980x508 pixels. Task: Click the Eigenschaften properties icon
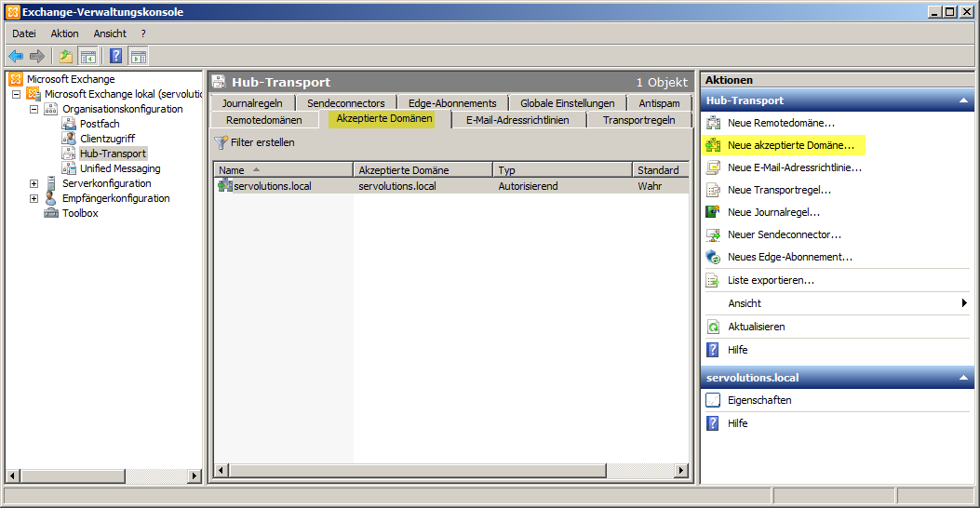(713, 400)
